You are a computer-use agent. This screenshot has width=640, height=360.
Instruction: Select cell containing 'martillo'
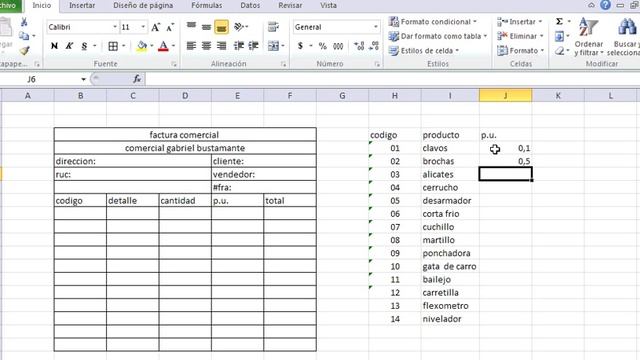[x=450, y=240]
